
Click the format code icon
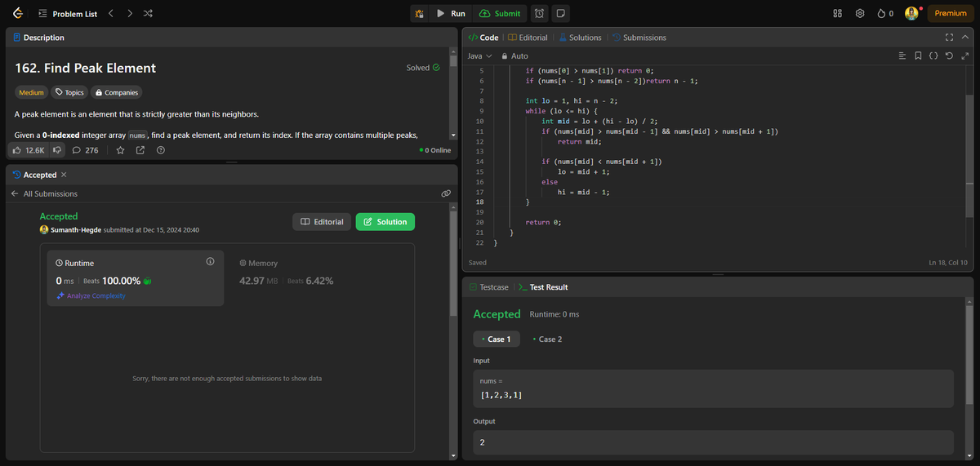(902, 56)
